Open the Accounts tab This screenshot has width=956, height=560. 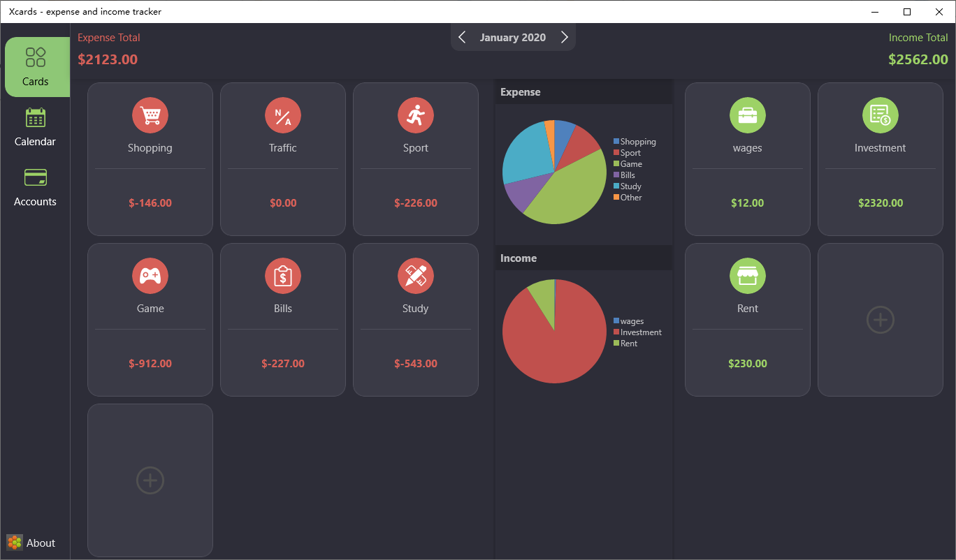point(35,187)
